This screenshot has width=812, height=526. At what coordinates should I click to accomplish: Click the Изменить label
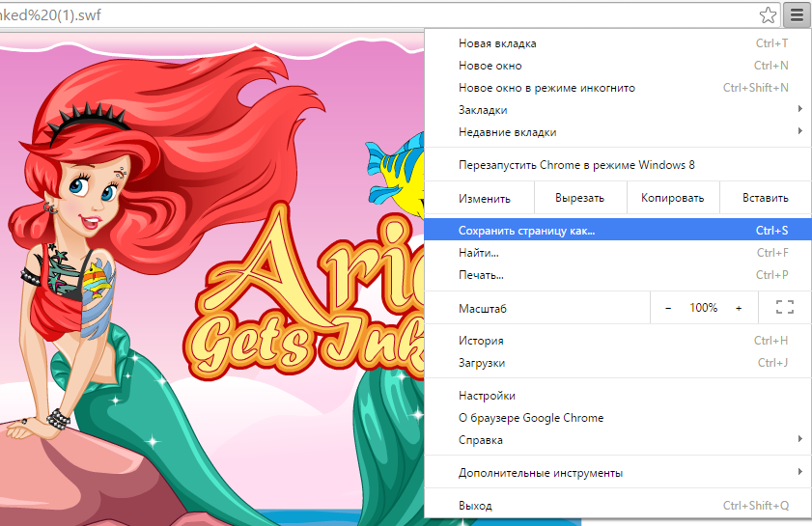point(484,199)
